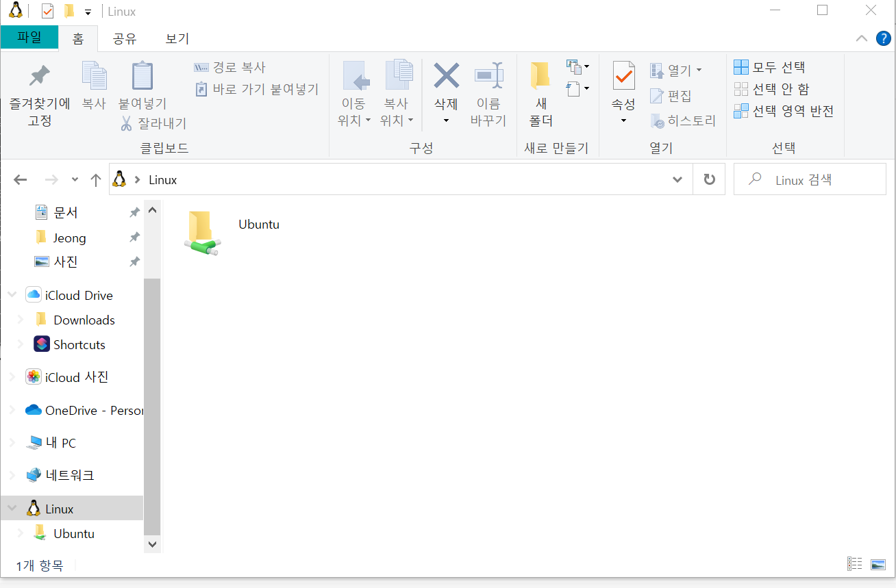Click 경로 복사 (Copy path)
The width and height of the screenshot is (896, 588).
pos(229,68)
